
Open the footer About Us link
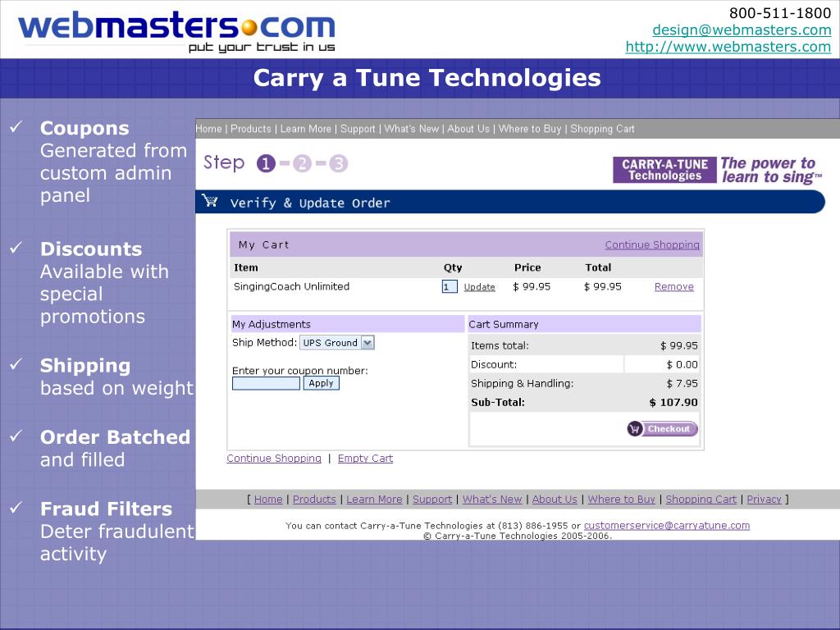coord(555,500)
